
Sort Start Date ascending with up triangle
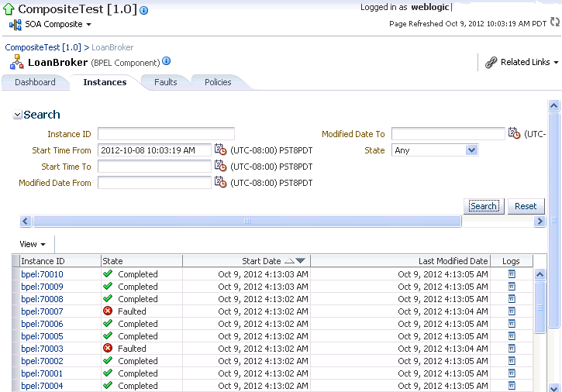coord(289,261)
